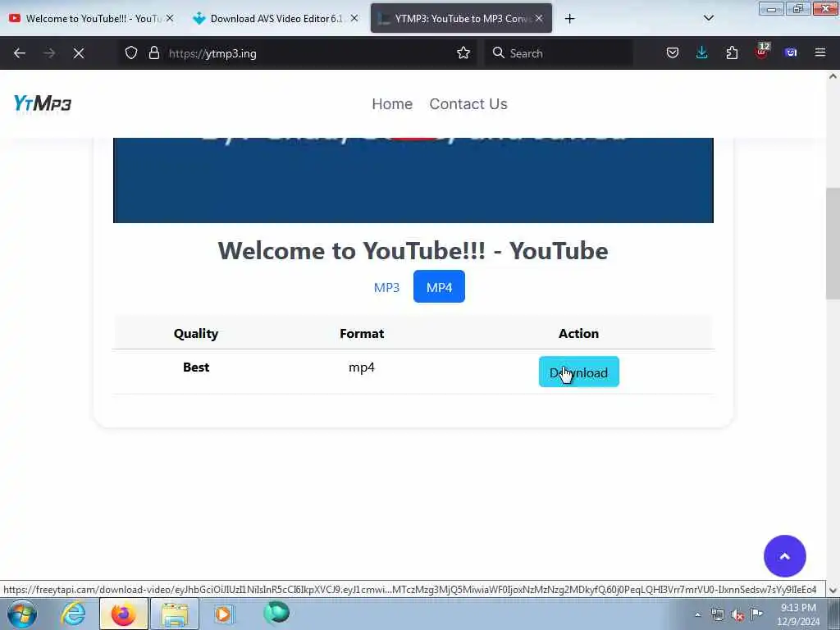
Task: Open the Pocket save icon
Action: pos(673,53)
